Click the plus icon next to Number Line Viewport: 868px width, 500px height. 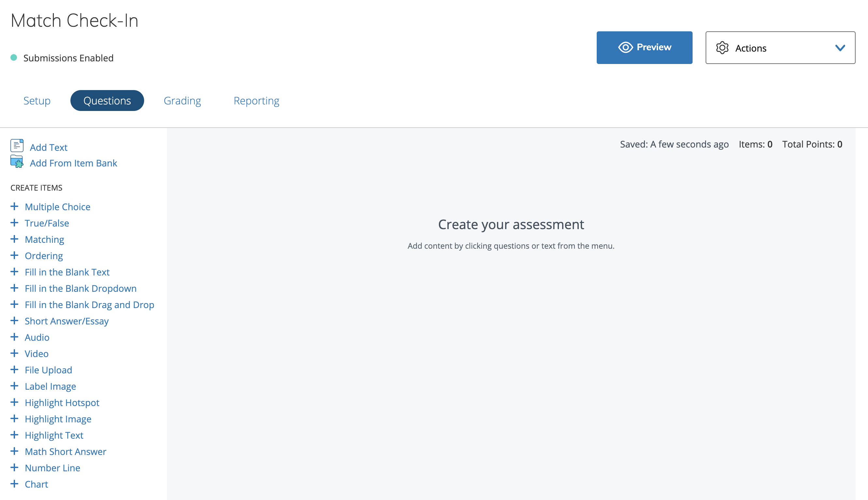click(14, 467)
